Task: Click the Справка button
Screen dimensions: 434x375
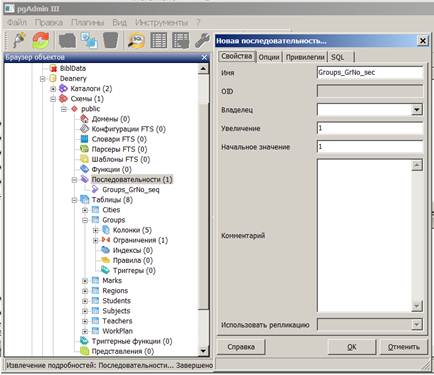Action: [241, 347]
